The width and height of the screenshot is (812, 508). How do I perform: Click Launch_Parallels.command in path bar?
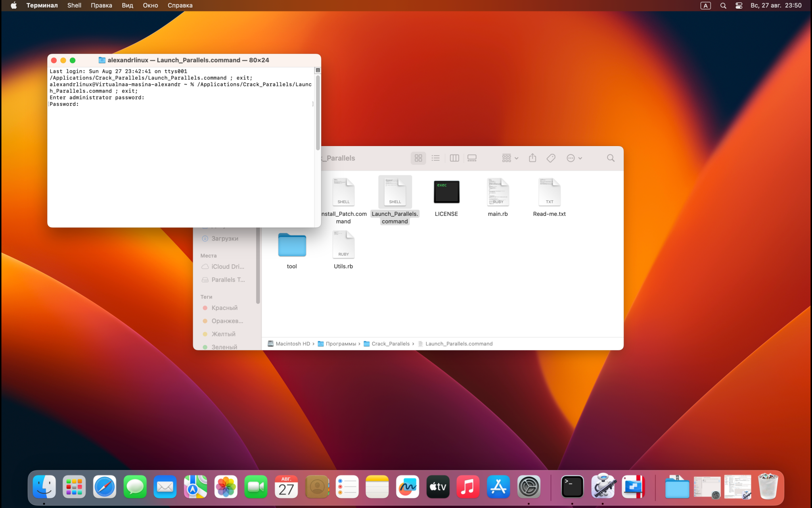(x=455, y=344)
